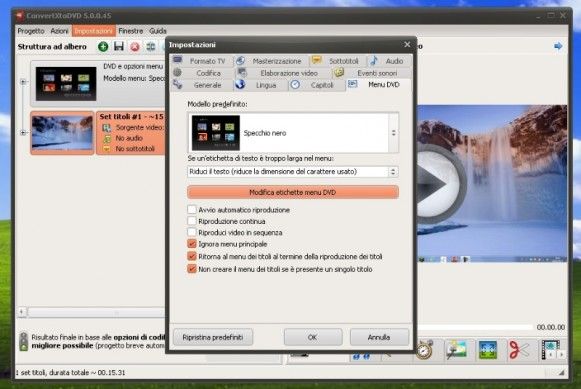Open the Modello predefinito template dropdown arrows

click(x=394, y=133)
